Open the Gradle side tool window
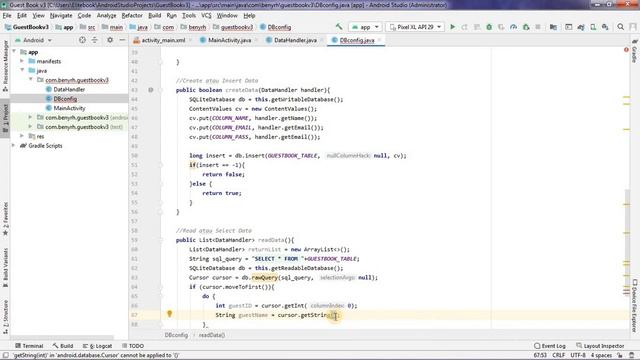This screenshot has width=640, height=360. (634, 51)
